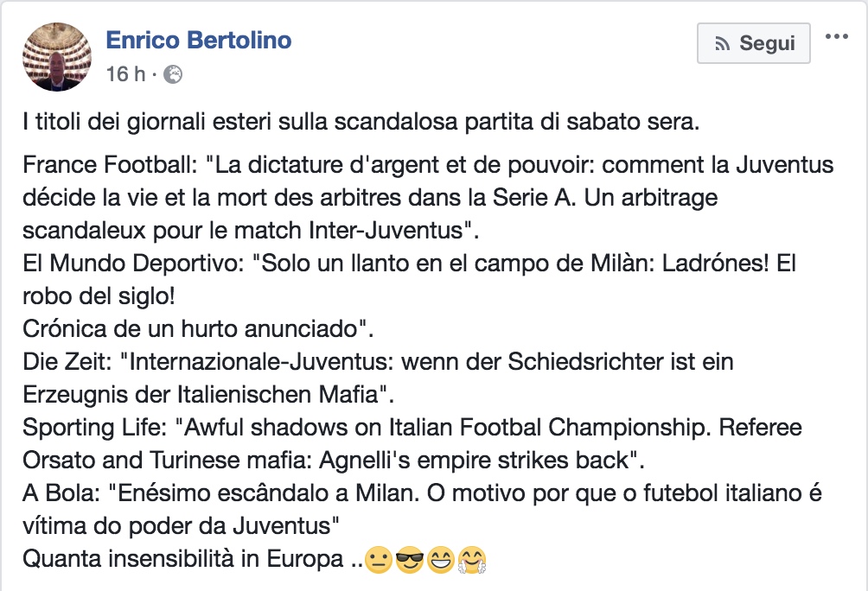
Task: Open the three-dot post options menu
Action: (x=838, y=37)
